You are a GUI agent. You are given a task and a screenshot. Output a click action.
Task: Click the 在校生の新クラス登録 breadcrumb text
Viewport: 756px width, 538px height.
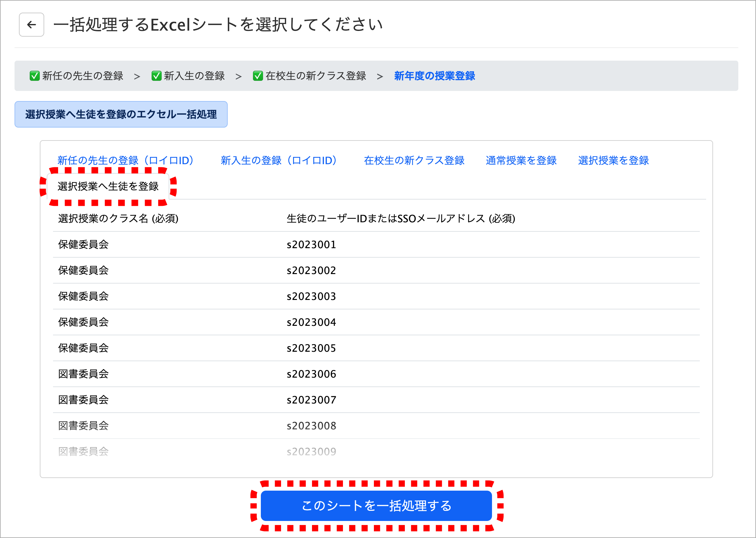click(316, 76)
